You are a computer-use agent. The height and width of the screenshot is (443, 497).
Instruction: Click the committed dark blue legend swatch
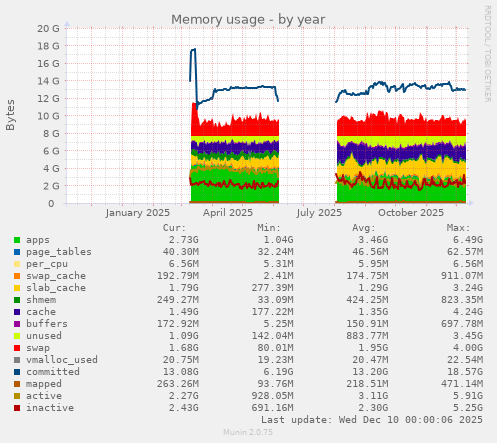pyautogui.click(x=17, y=372)
